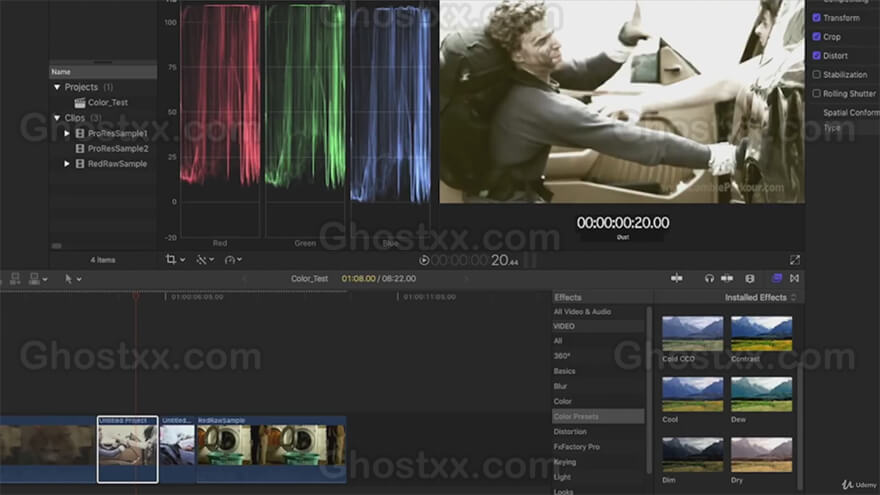Click the Spatial Conform label in inspector
The height and width of the screenshot is (495, 880).
pos(851,112)
